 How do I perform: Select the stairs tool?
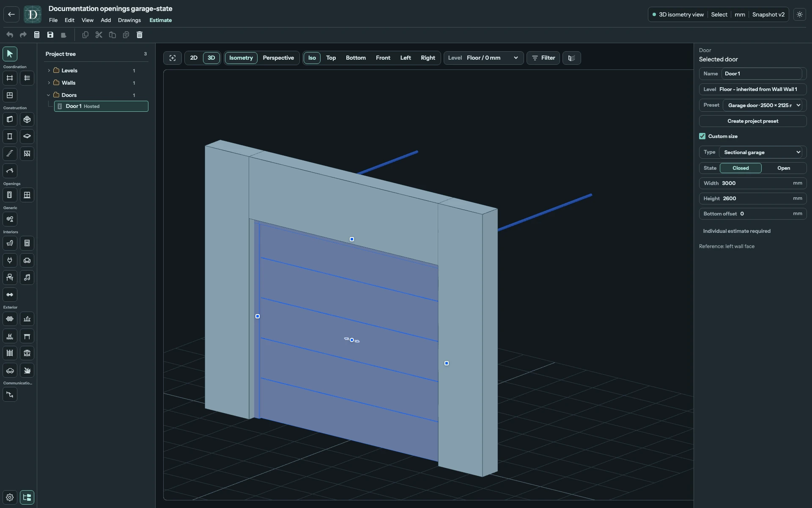coord(10,154)
